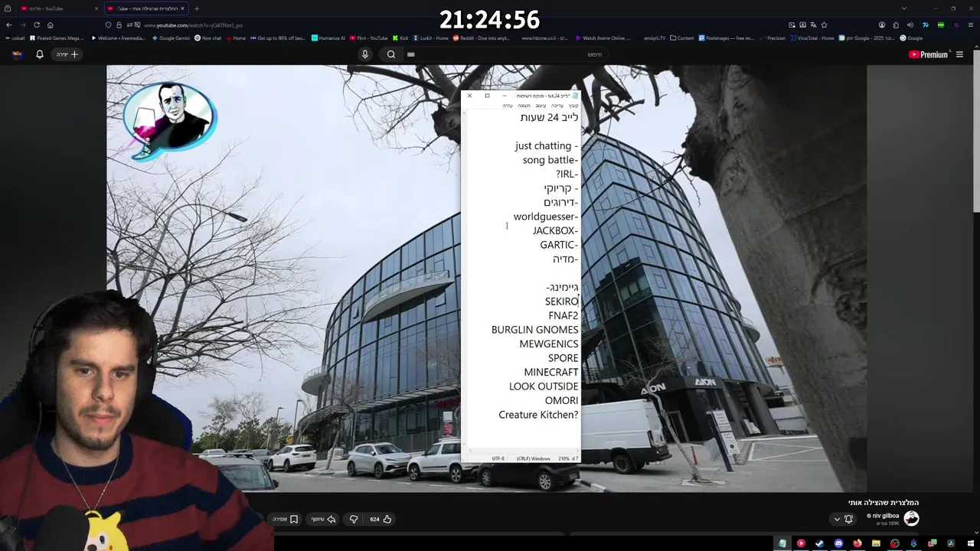Click 'worldguesser-' line in Notepad
The image size is (980, 551).
click(545, 217)
